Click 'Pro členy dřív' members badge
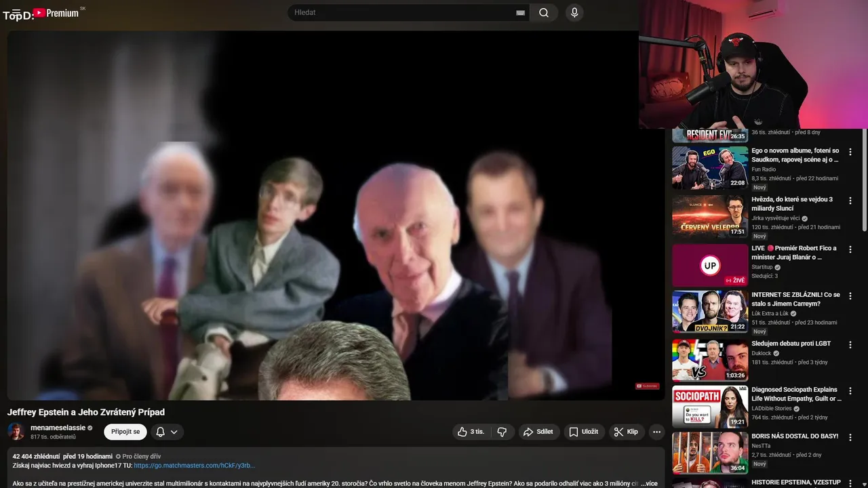The width and height of the screenshot is (868, 488). 138,457
